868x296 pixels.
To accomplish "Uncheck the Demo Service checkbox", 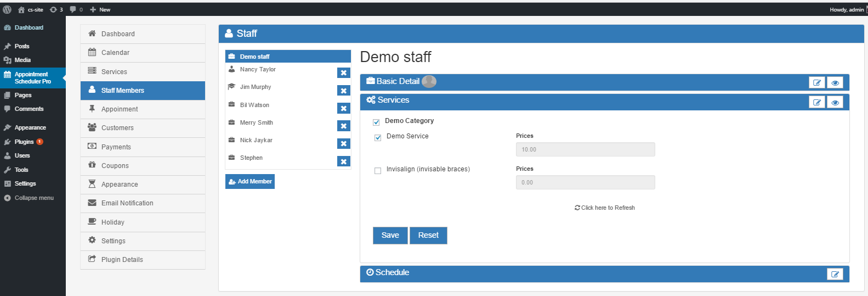I will click(x=378, y=138).
